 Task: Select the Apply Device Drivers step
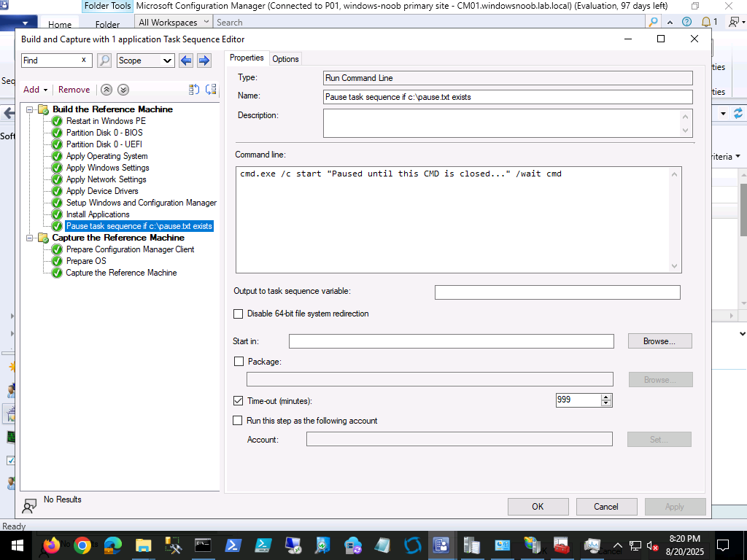click(102, 191)
